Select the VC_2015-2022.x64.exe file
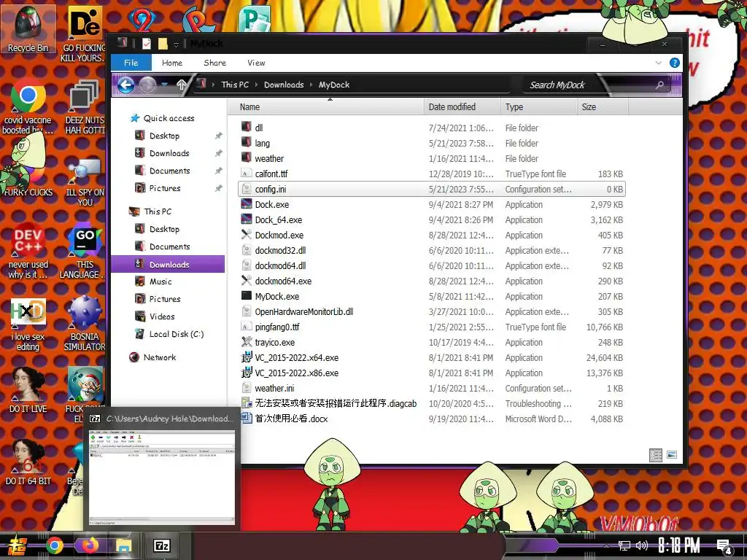747x560 pixels. [x=432, y=357]
